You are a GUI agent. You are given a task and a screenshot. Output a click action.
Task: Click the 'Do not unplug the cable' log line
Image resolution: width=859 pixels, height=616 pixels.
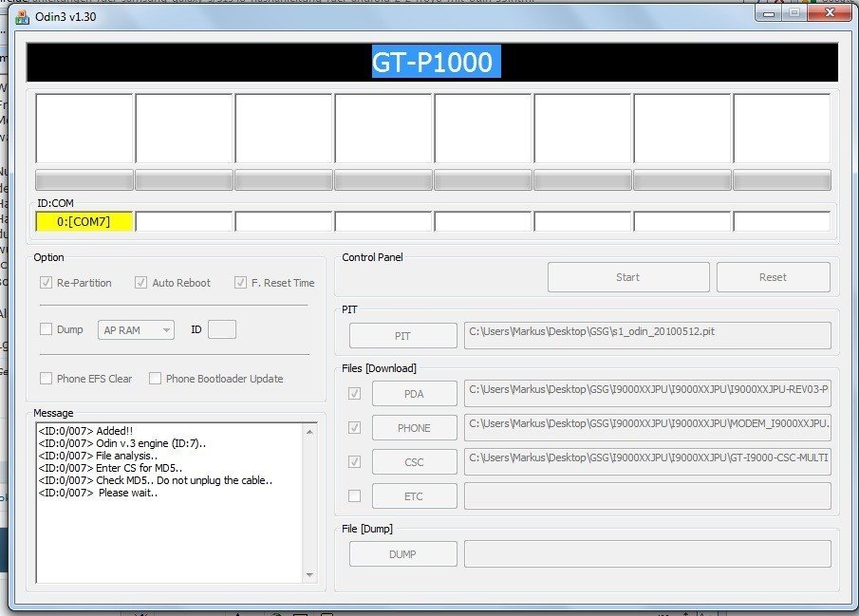[156, 480]
